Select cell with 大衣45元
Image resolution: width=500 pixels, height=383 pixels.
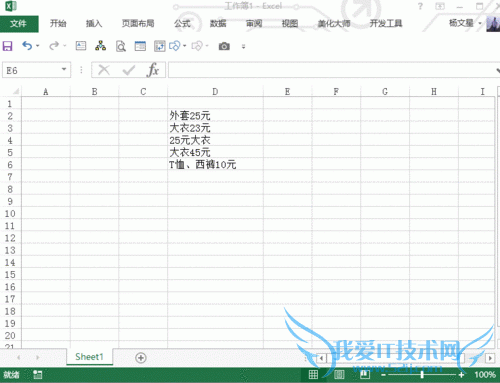[x=215, y=152]
